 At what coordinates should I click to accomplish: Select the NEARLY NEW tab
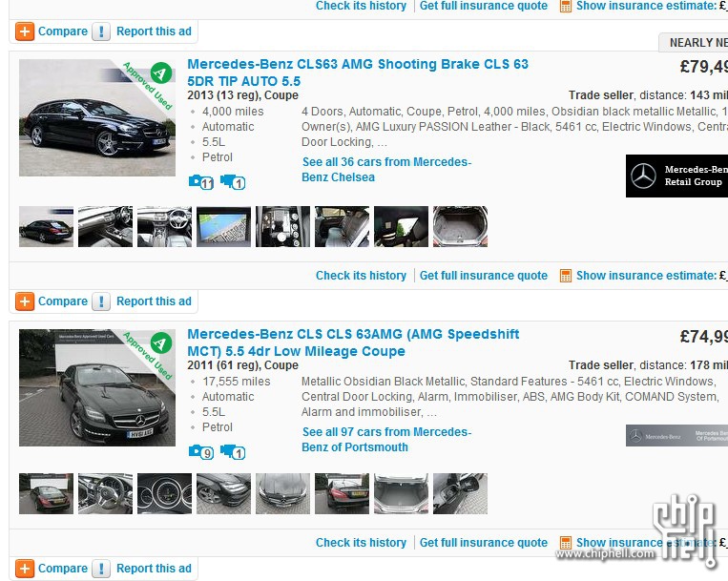click(x=694, y=43)
